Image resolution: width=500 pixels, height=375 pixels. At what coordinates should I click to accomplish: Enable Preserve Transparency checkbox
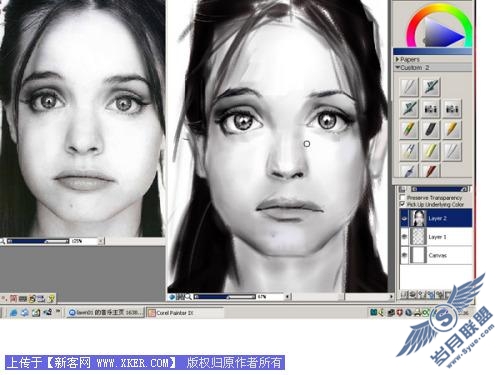(403, 197)
